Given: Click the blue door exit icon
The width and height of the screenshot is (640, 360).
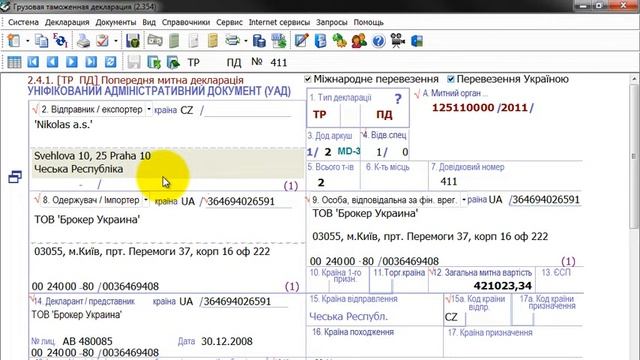Looking at the screenshot, I should coord(417,41).
